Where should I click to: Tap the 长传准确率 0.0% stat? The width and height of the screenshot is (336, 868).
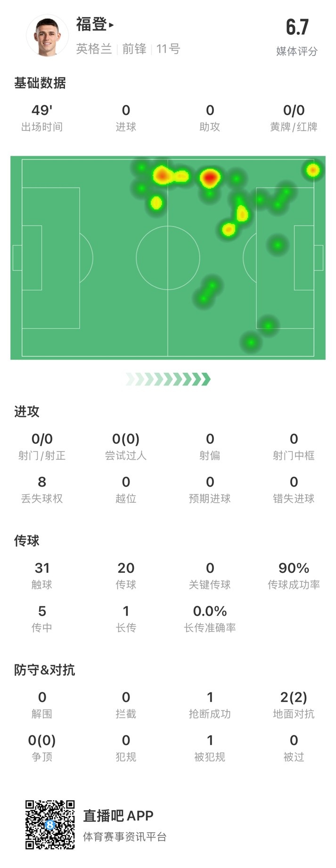click(210, 619)
